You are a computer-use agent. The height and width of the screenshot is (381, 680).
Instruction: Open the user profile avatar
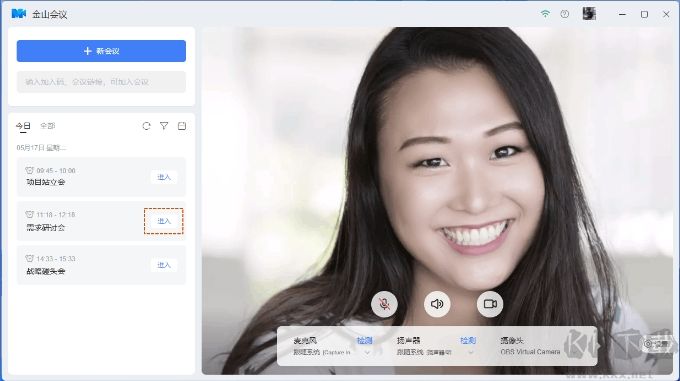[x=589, y=13]
